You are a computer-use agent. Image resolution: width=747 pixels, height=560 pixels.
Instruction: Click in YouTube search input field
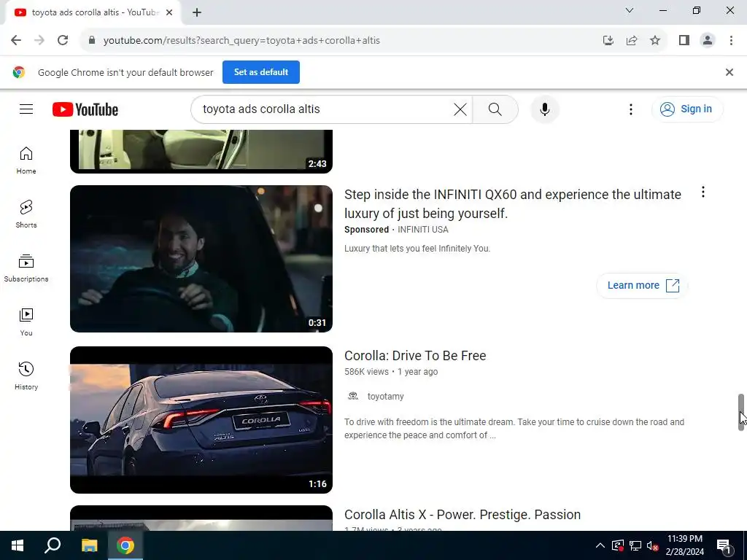pyautogui.click(x=324, y=109)
